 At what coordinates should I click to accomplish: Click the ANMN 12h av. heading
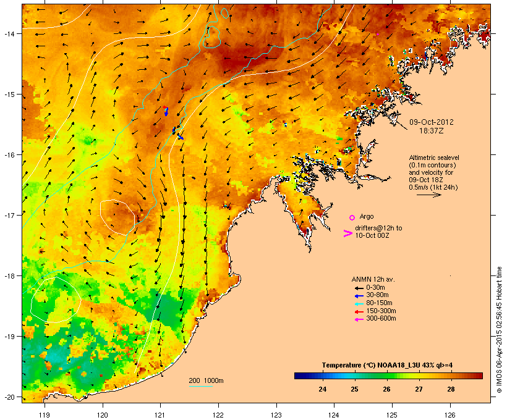pyautogui.click(x=373, y=279)
